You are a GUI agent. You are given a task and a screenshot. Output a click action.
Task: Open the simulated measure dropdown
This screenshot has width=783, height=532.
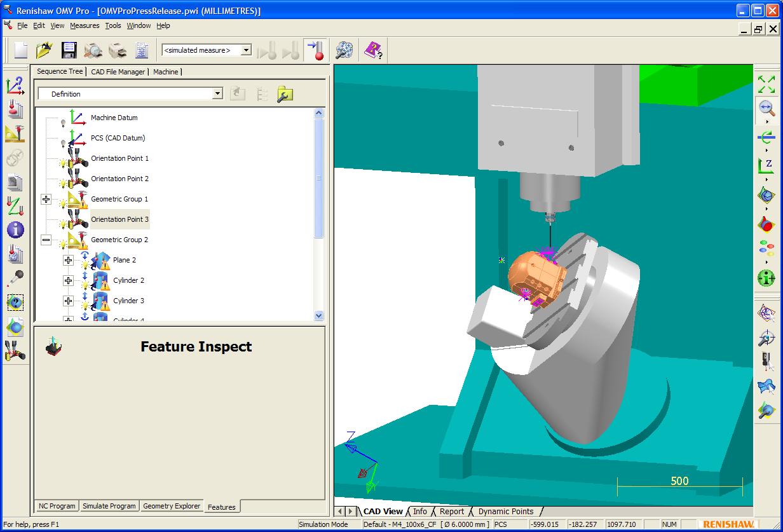(247, 50)
